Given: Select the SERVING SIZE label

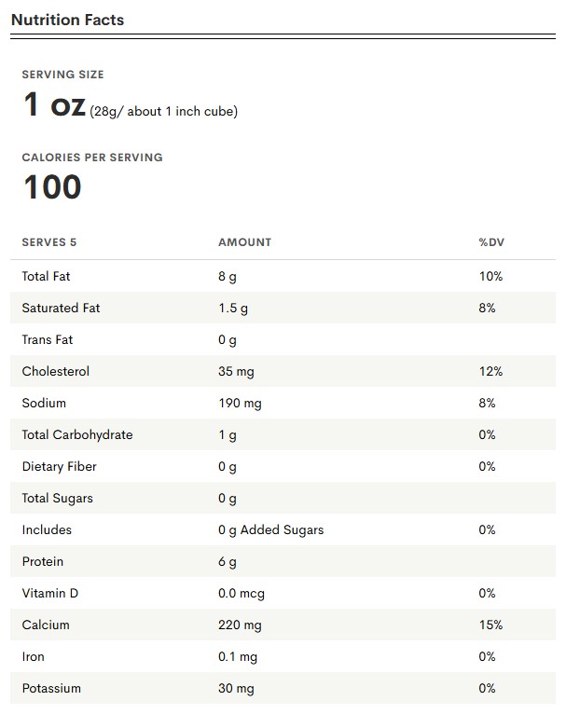Looking at the screenshot, I should pos(62,75).
